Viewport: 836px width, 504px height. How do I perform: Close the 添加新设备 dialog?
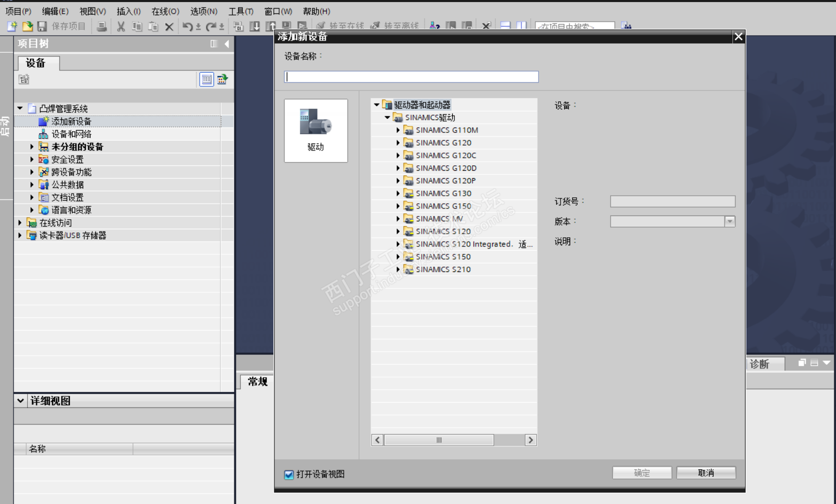738,36
